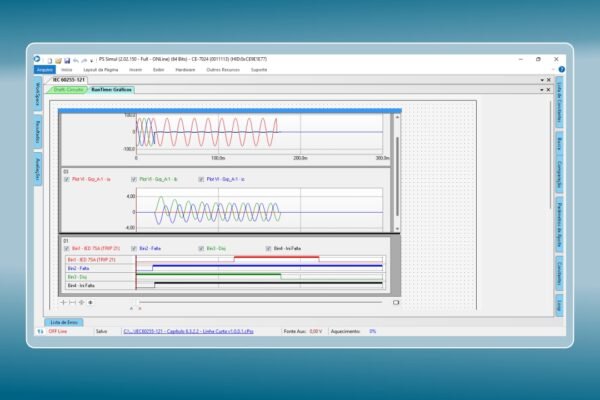The width and height of the screenshot is (600, 400).
Task: Open the Busca side panel
Action: [559, 144]
